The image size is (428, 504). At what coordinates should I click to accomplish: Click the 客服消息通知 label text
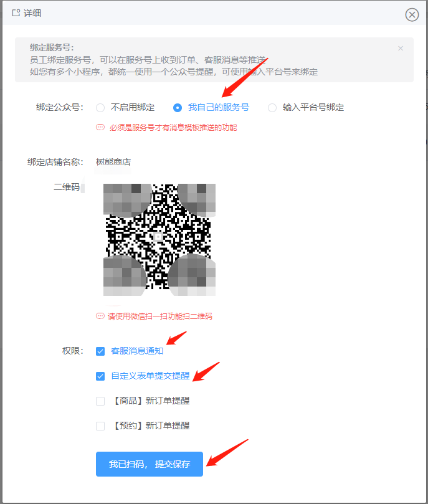click(x=137, y=351)
